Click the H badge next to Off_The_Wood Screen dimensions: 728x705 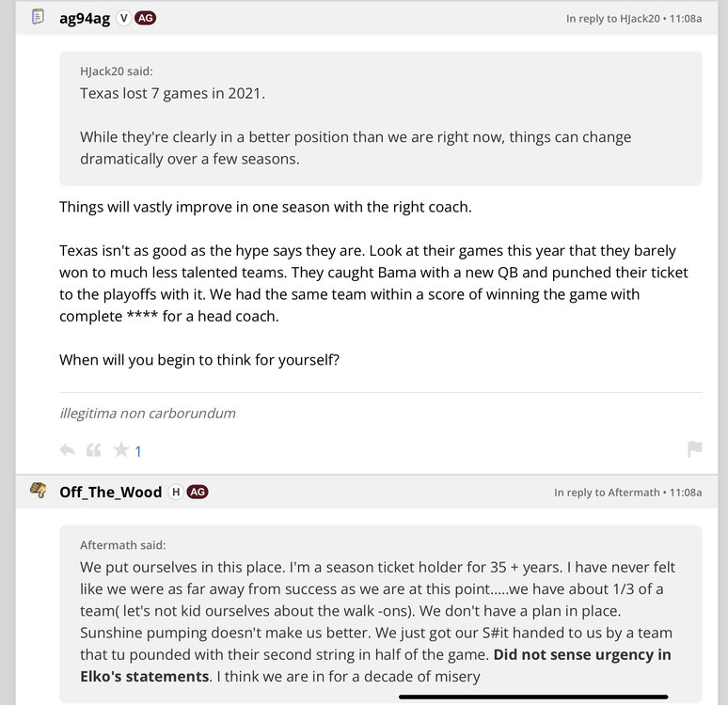[175, 492]
